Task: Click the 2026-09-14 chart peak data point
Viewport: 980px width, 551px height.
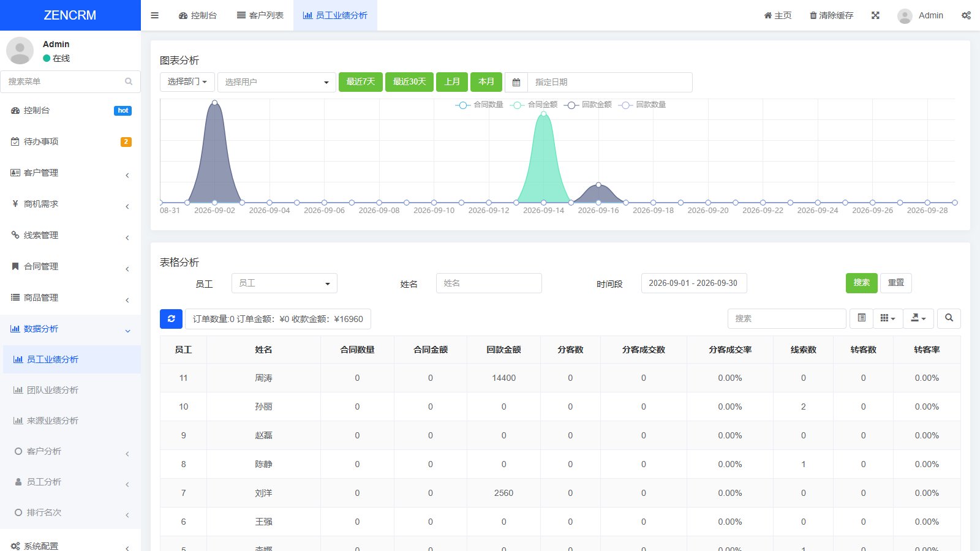Action: click(543, 113)
